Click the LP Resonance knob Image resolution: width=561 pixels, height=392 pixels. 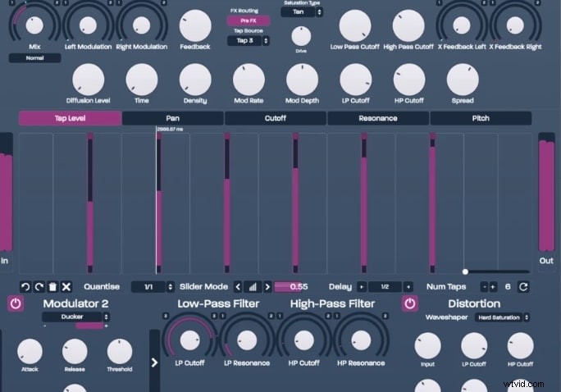coord(247,340)
